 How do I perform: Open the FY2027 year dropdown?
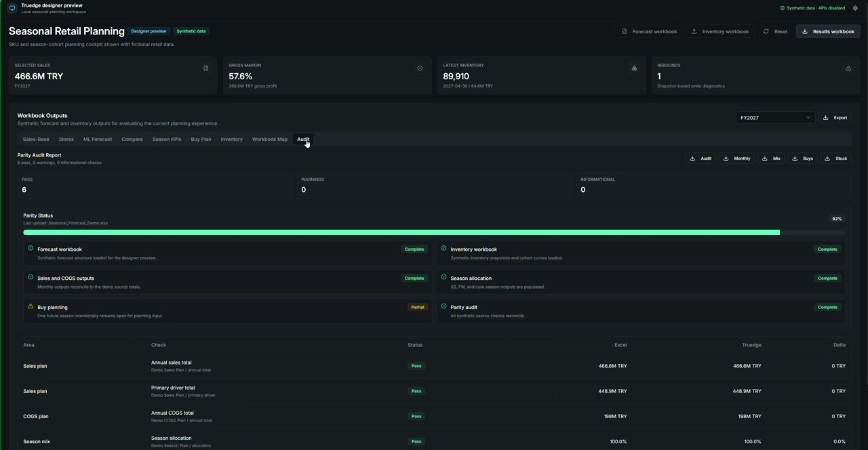pos(775,118)
